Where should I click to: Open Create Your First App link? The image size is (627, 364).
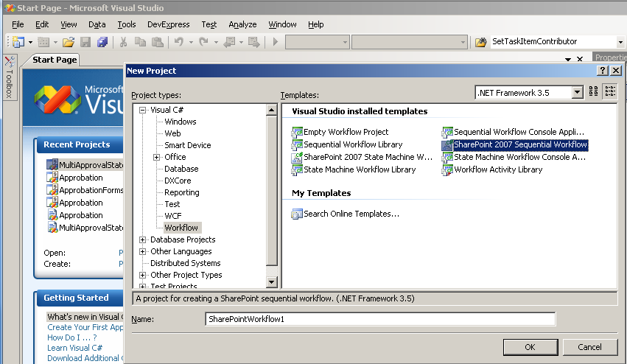pyautogui.click(x=85, y=327)
